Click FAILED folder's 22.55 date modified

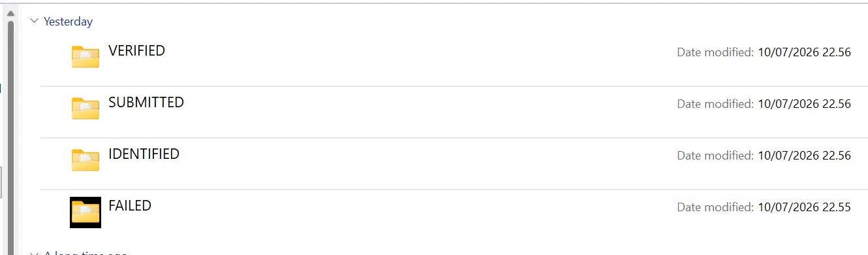(804, 207)
